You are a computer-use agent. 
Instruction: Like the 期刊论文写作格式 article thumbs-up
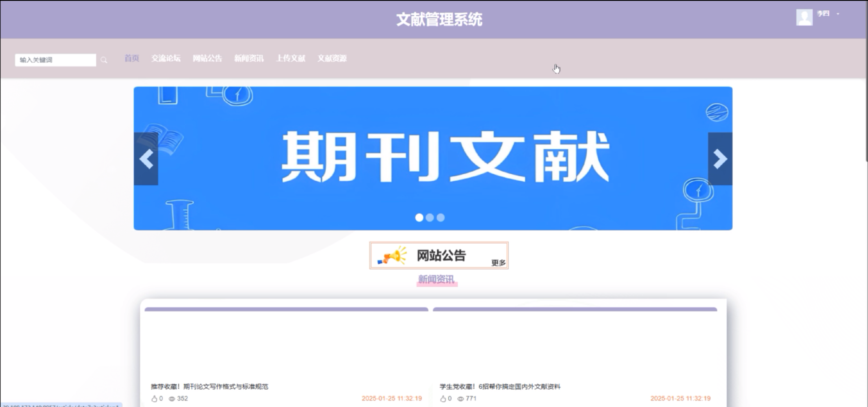point(154,399)
